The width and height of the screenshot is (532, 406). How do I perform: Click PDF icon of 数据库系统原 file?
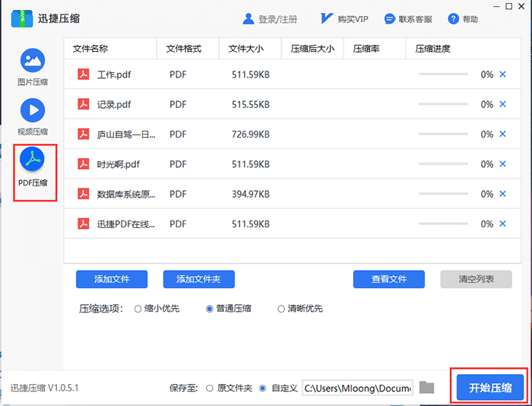[x=84, y=193]
